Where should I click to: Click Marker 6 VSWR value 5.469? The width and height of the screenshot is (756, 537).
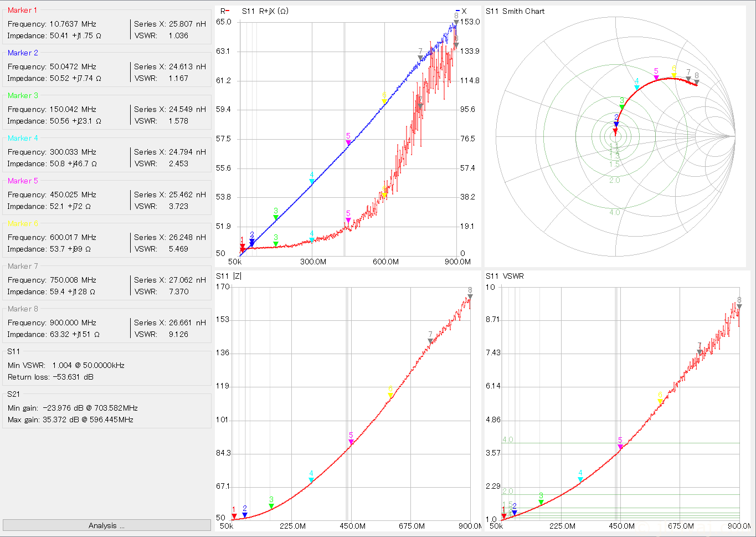(178, 249)
